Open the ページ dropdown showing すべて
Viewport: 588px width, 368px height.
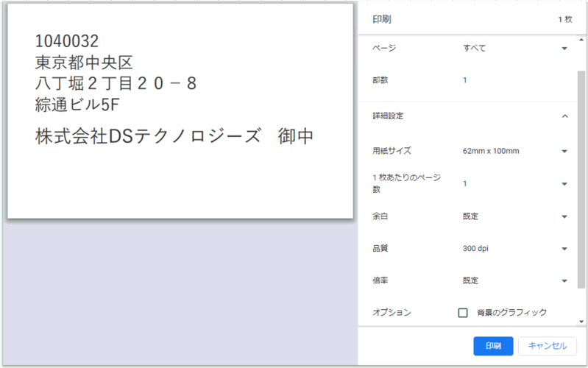(x=515, y=48)
